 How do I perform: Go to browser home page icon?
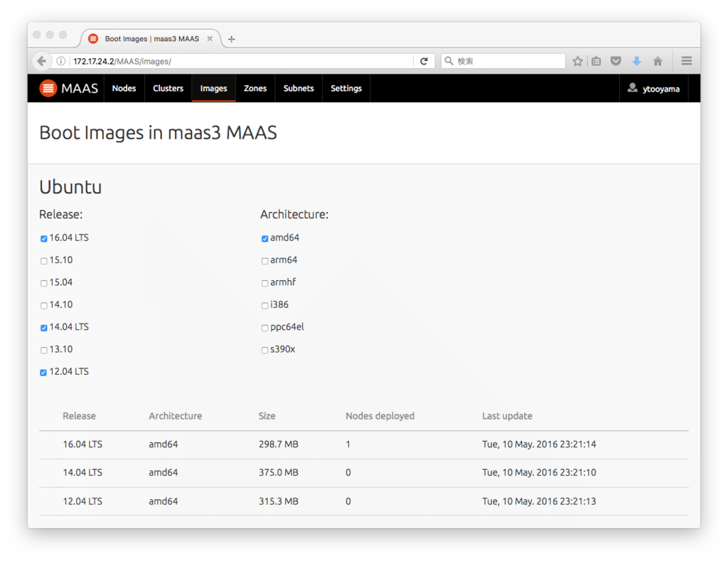pyautogui.click(x=658, y=61)
